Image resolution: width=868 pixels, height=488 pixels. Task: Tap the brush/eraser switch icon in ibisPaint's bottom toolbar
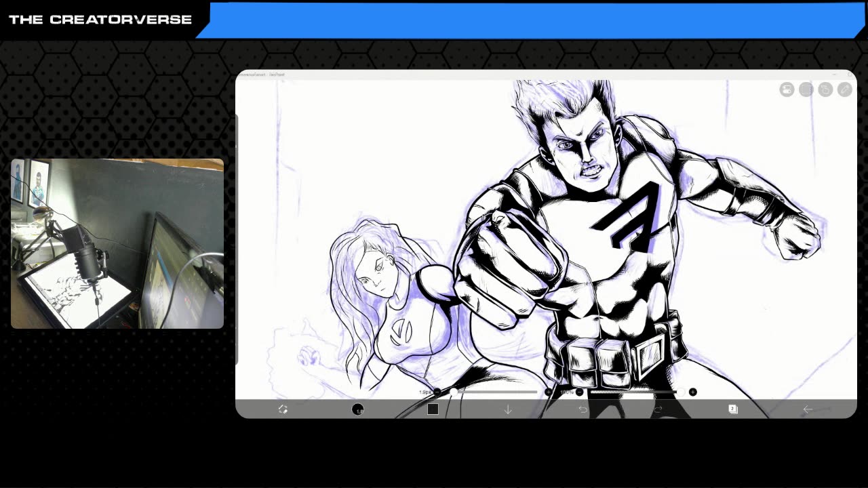(283, 409)
